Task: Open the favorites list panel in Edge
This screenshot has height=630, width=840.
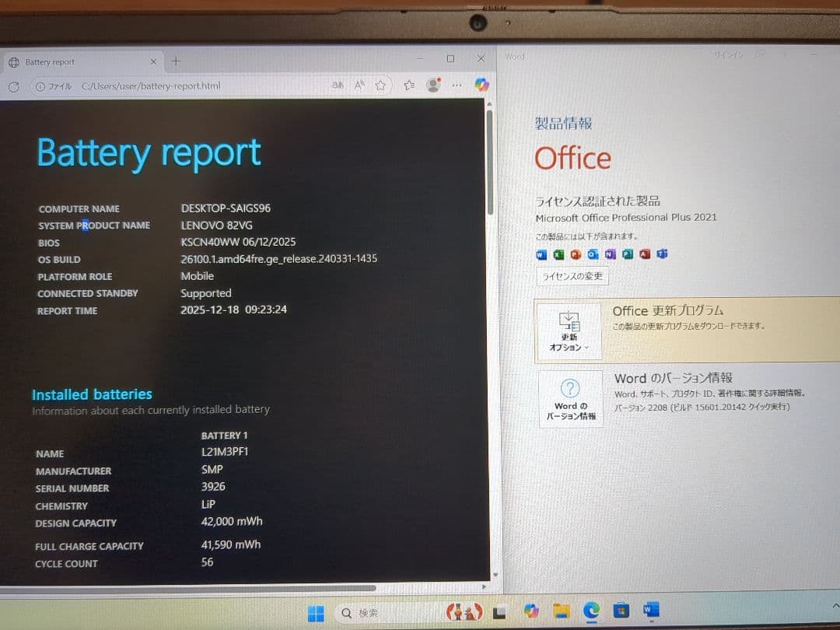Action: (408, 86)
